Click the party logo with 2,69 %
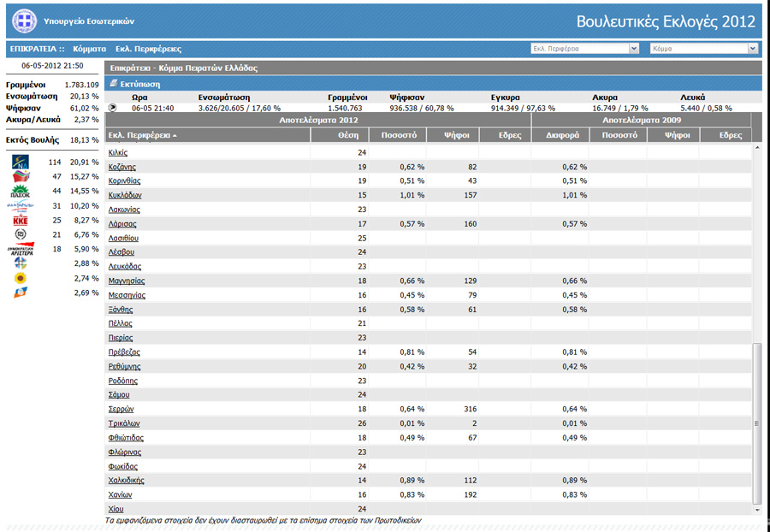Screen dimensions: 770x532 [x=21, y=293]
